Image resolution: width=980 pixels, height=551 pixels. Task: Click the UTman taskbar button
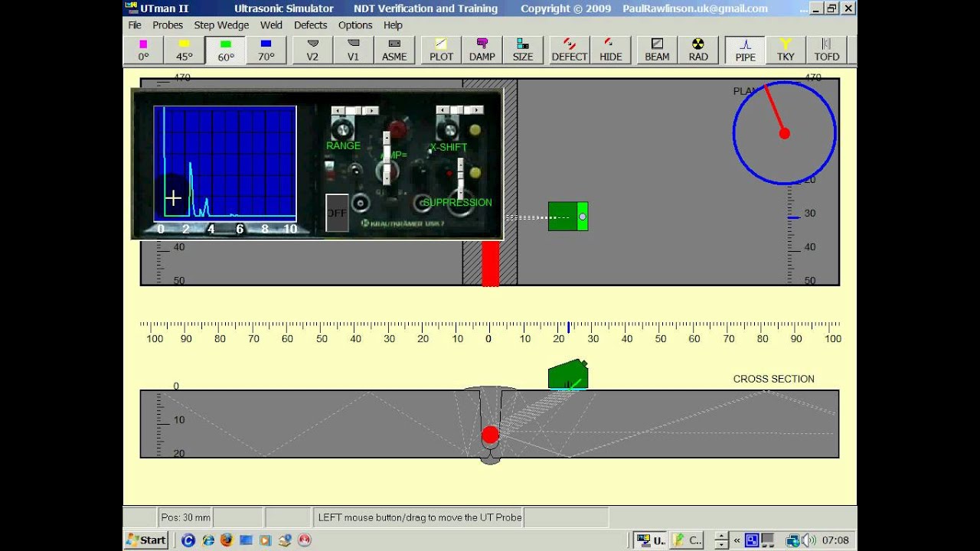pyautogui.click(x=650, y=540)
